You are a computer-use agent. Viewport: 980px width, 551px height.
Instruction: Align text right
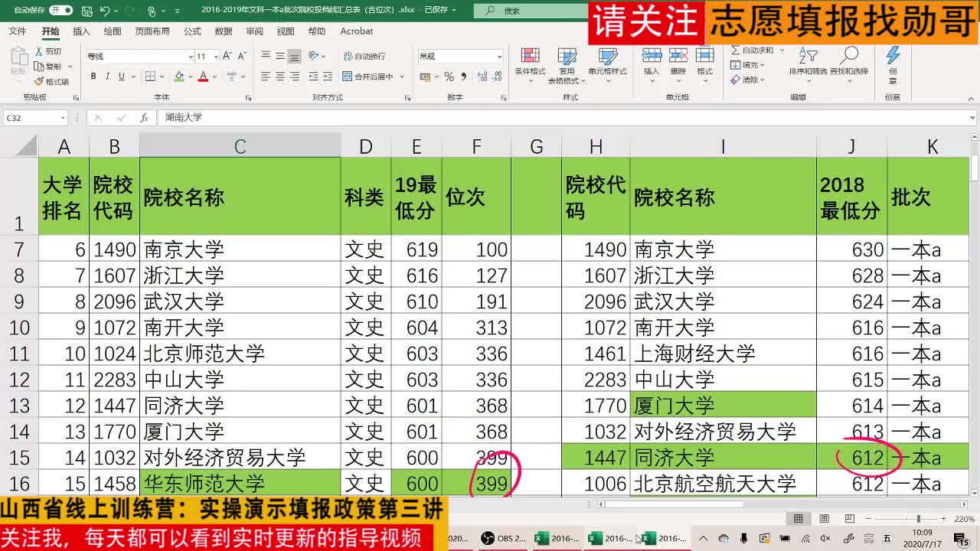coord(294,77)
